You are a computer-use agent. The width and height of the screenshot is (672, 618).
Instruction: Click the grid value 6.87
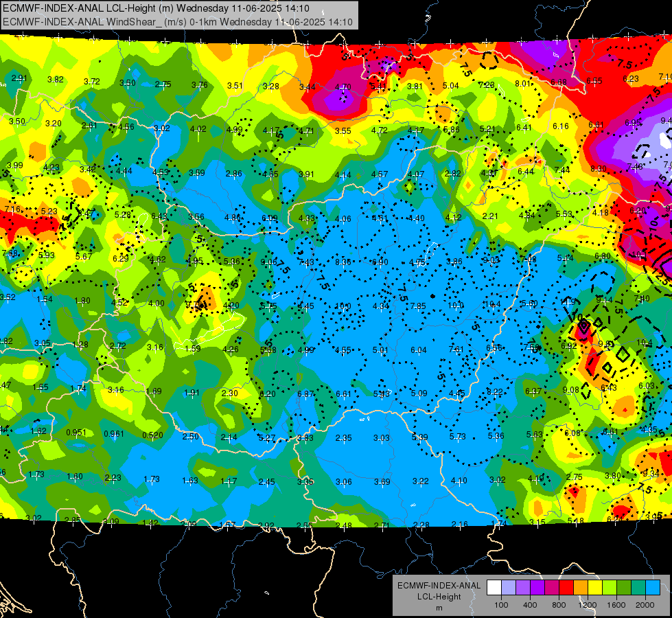(x=305, y=393)
